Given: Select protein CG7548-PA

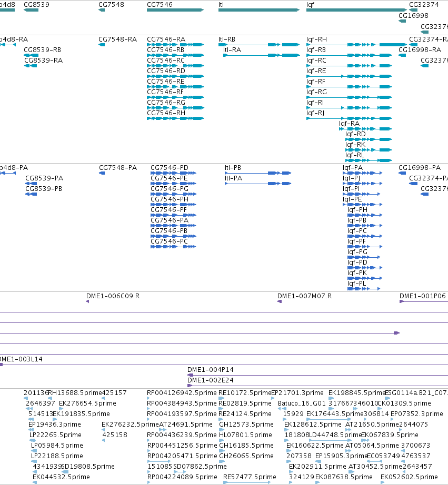Looking at the screenshot, I should 102,173.
